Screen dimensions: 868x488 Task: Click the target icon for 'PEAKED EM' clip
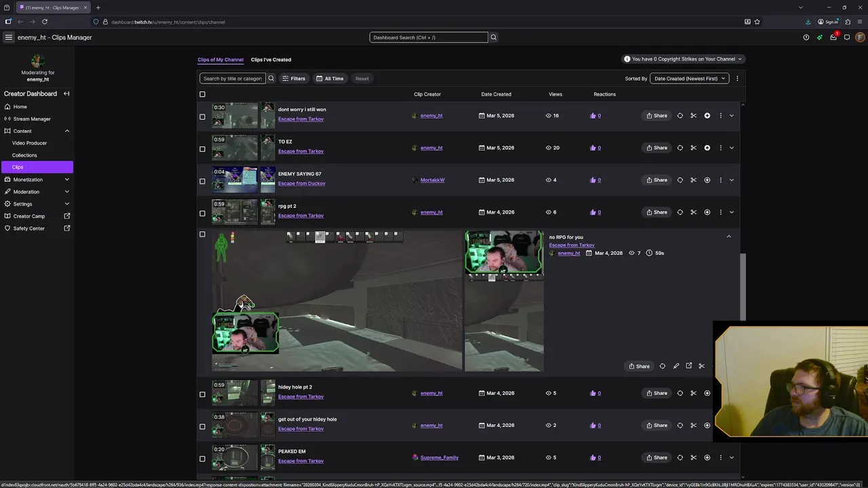[680, 457]
